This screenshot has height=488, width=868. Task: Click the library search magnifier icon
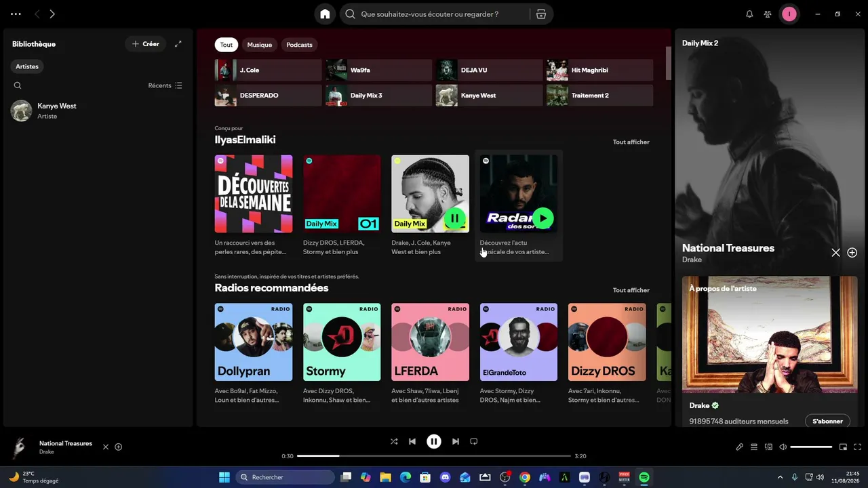18,85
